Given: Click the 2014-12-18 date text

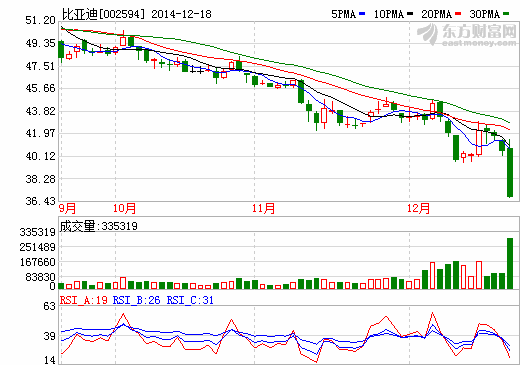Looking at the screenshot, I should click(181, 14).
